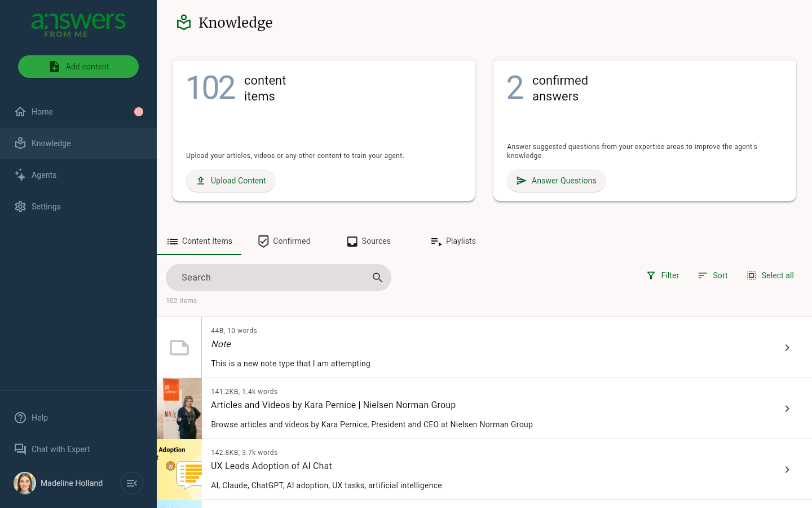Click the Answer Questions button

point(556,181)
